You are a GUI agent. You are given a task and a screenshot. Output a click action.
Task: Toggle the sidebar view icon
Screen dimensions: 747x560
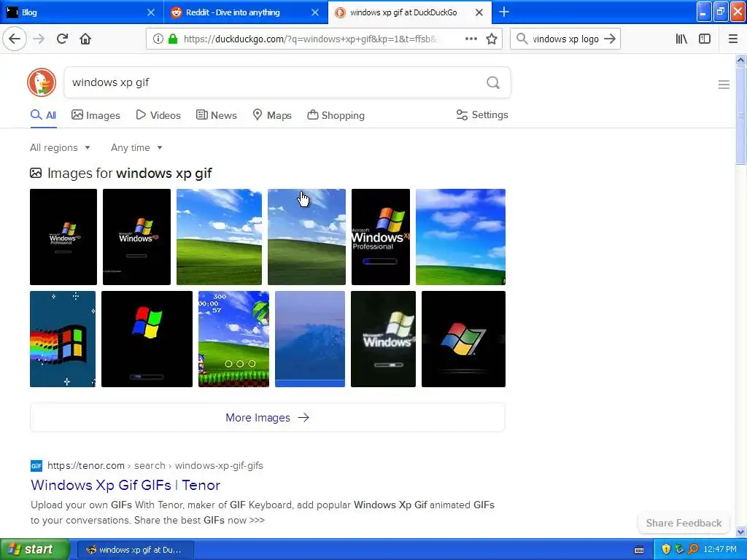point(705,39)
